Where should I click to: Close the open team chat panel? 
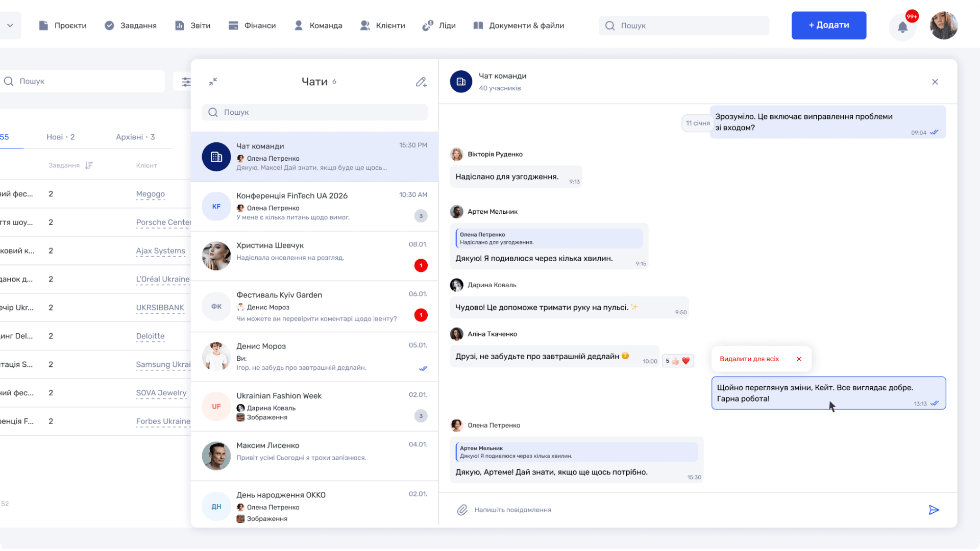point(935,82)
